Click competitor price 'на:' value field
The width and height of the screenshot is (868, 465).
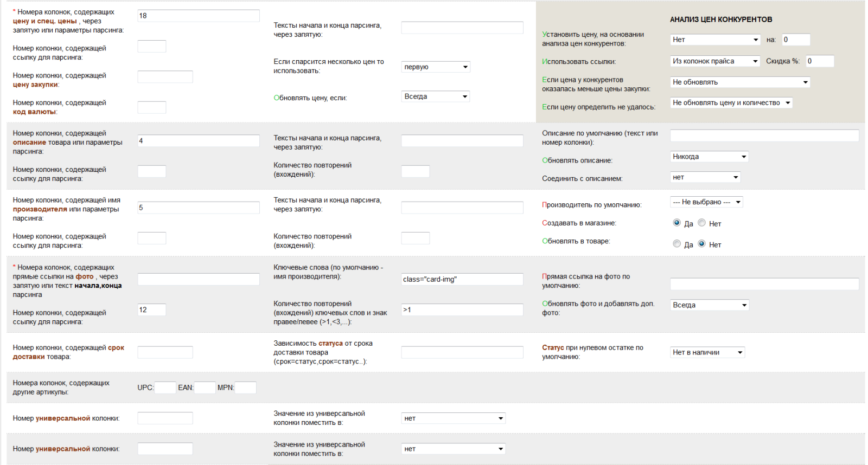[x=796, y=40]
